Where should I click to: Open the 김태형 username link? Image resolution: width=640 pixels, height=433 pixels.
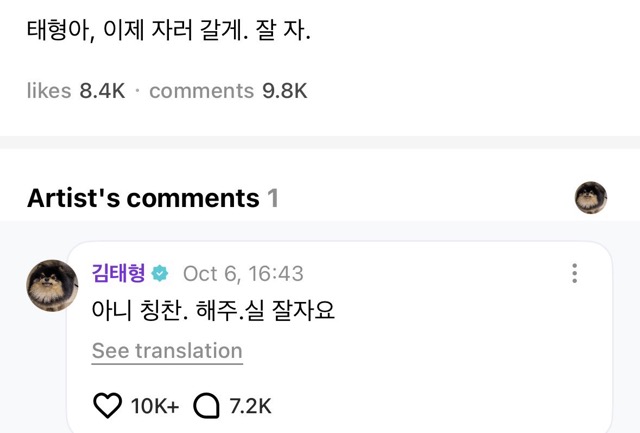tap(118, 274)
